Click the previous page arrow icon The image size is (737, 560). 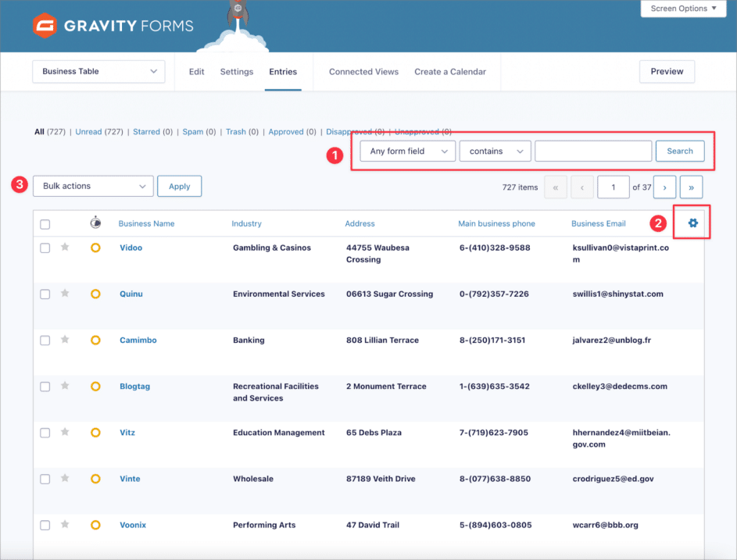click(582, 187)
